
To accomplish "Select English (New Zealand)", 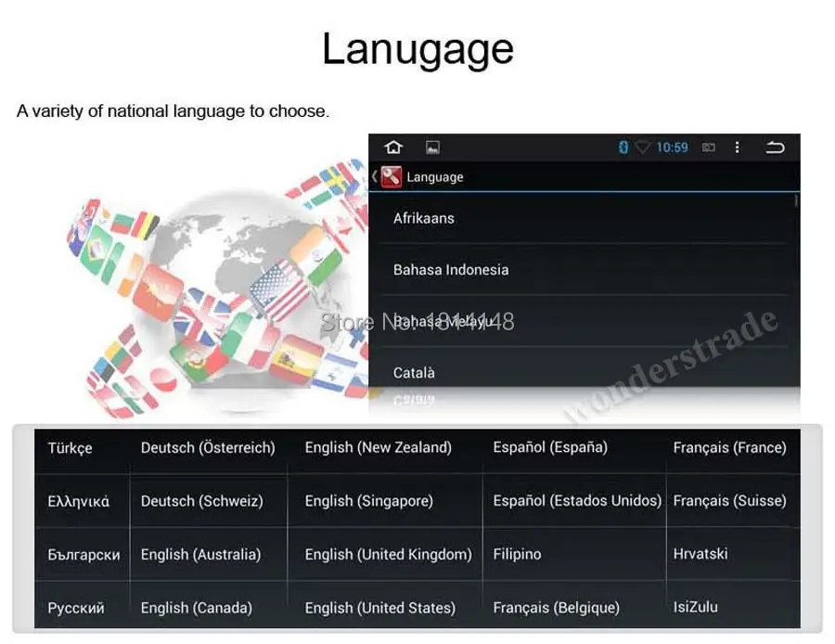I will [x=379, y=447].
